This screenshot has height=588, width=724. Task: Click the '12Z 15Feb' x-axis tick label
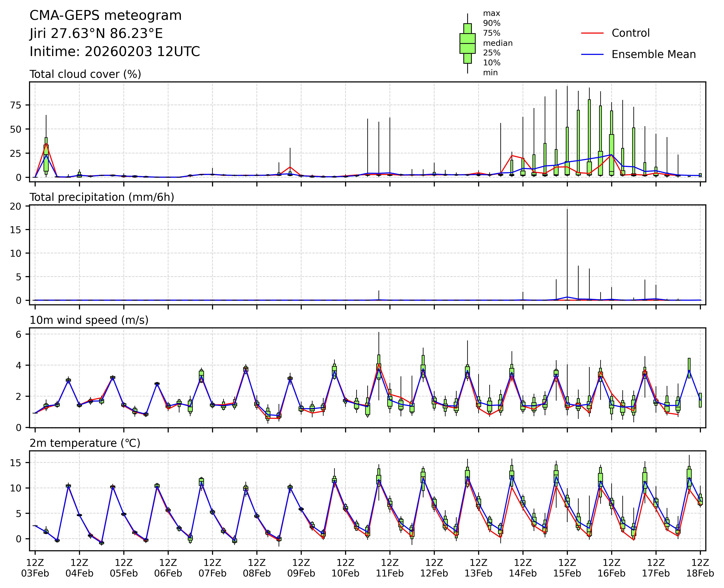567,568
